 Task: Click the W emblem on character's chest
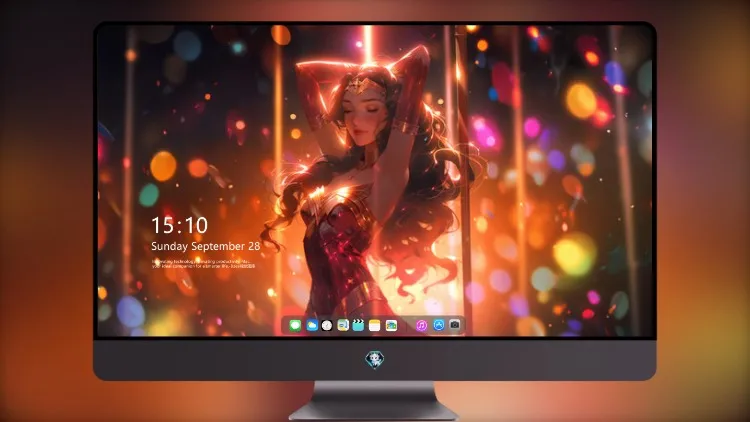tap(330, 195)
